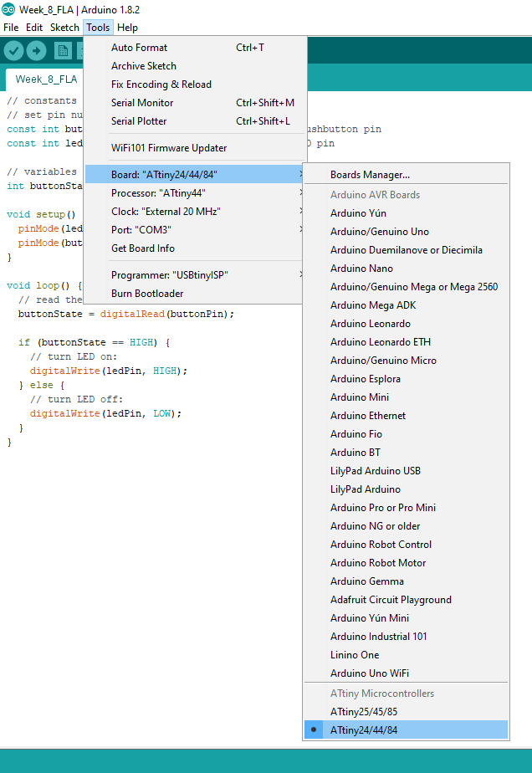Image resolution: width=532 pixels, height=773 pixels.
Task: Click Serial Monitor menu entry
Action: [x=142, y=103]
